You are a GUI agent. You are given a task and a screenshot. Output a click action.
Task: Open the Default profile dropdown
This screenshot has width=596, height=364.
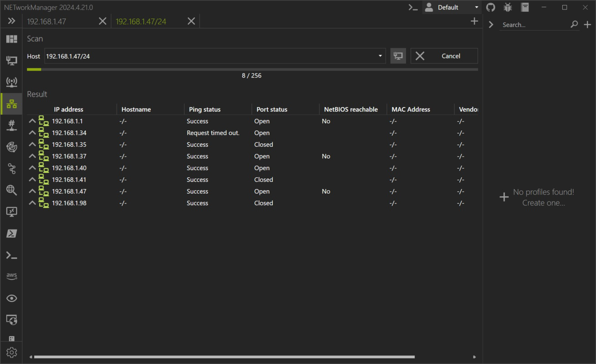(x=452, y=7)
